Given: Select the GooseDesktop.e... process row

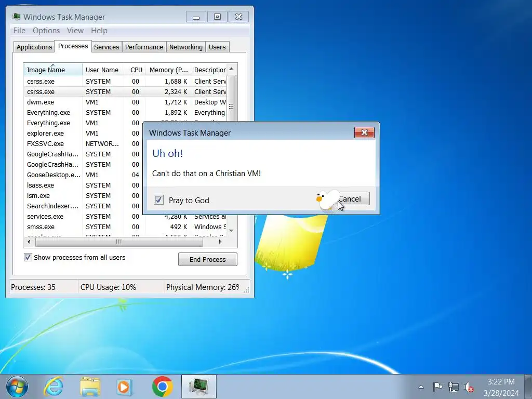Looking at the screenshot, I should click(83, 175).
